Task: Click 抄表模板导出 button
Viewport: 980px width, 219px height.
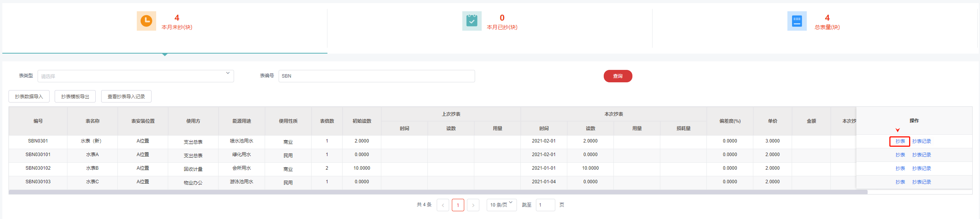Action: tap(75, 96)
